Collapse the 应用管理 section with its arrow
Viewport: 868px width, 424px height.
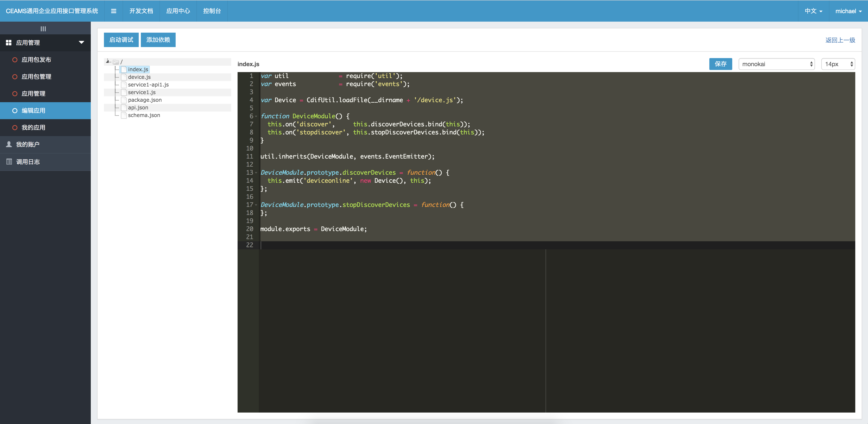(x=81, y=42)
